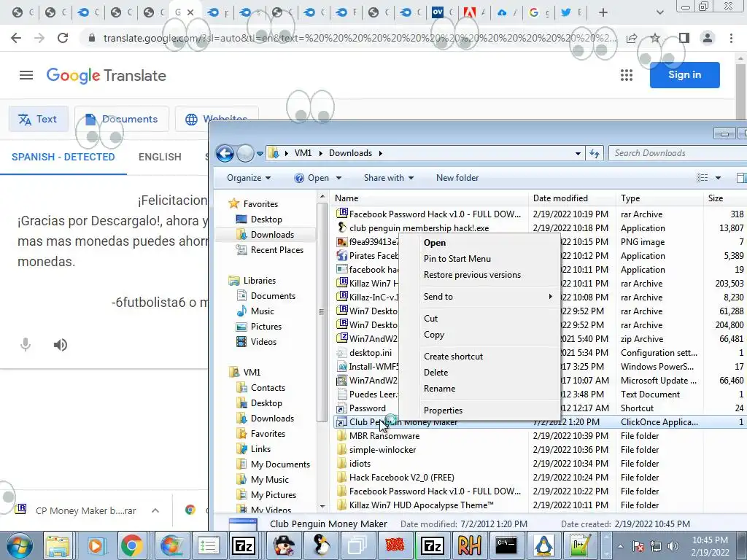Screen dimensions: 747x560
Task: Expand the address bar history dropdown
Action: tap(578, 154)
